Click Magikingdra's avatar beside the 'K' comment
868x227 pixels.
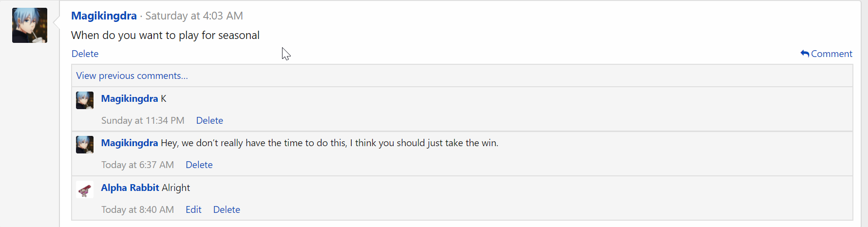click(85, 100)
